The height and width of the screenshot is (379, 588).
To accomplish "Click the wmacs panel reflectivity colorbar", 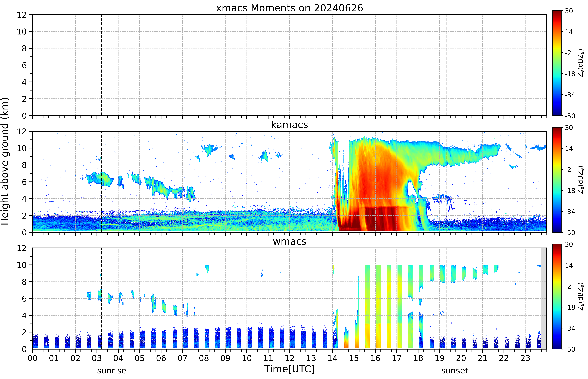I will (x=557, y=297).
